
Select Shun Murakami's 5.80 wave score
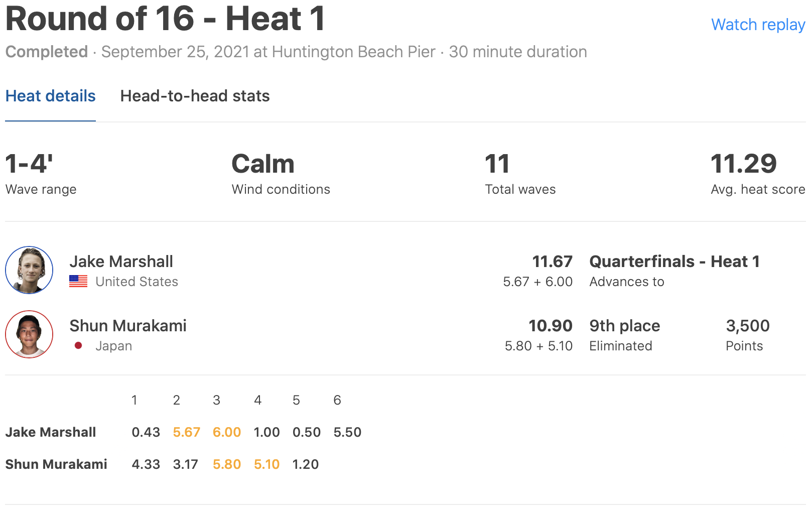(227, 464)
